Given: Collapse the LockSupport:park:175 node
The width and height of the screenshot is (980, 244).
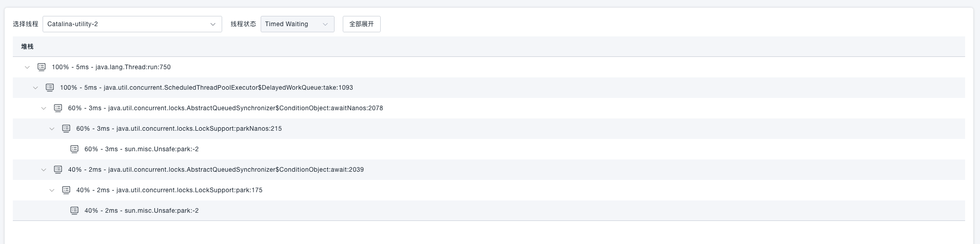Looking at the screenshot, I should [x=52, y=190].
